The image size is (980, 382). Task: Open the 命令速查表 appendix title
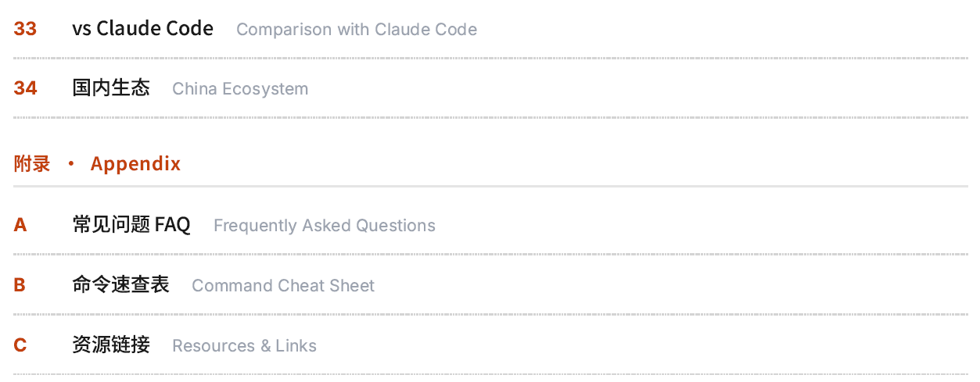(x=120, y=285)
